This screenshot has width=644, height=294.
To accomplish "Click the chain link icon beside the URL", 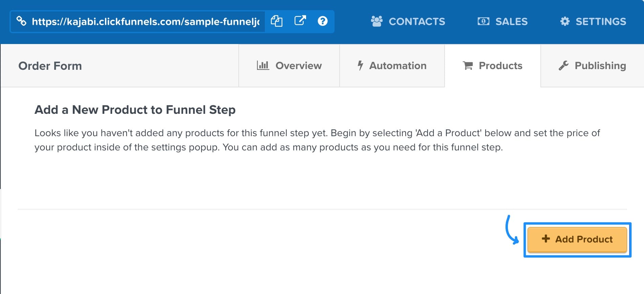I will pyautogui.click(x=21, y=21).
